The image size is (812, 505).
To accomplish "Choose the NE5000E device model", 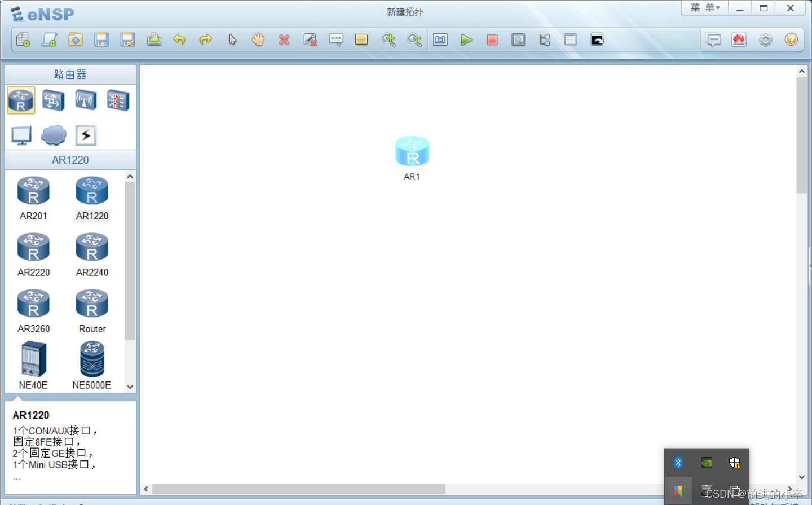I will click(x=92, y=366).
